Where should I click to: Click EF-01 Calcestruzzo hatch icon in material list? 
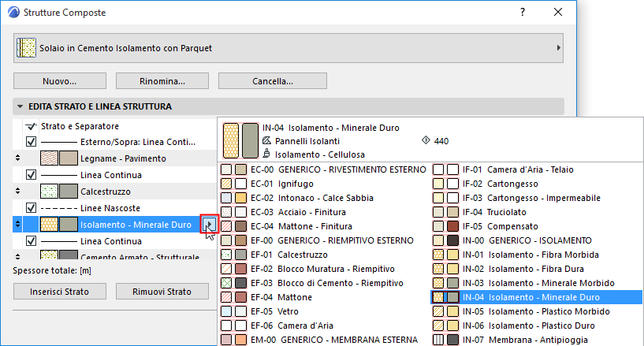(x=226, y=255)
